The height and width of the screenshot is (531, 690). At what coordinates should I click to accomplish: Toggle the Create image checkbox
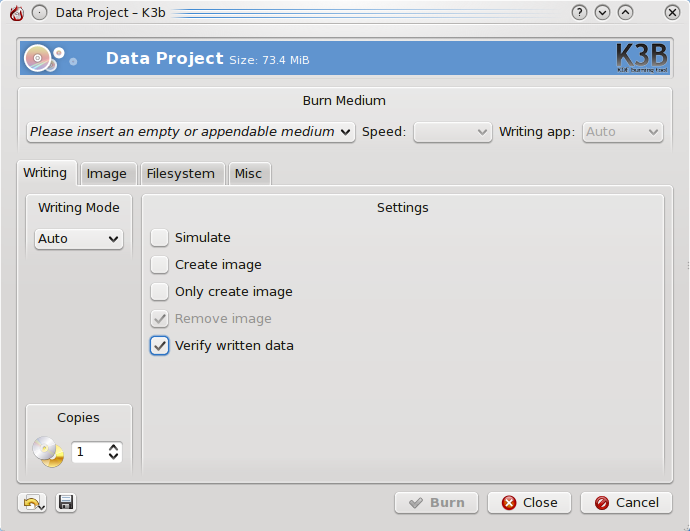[160, 265]
